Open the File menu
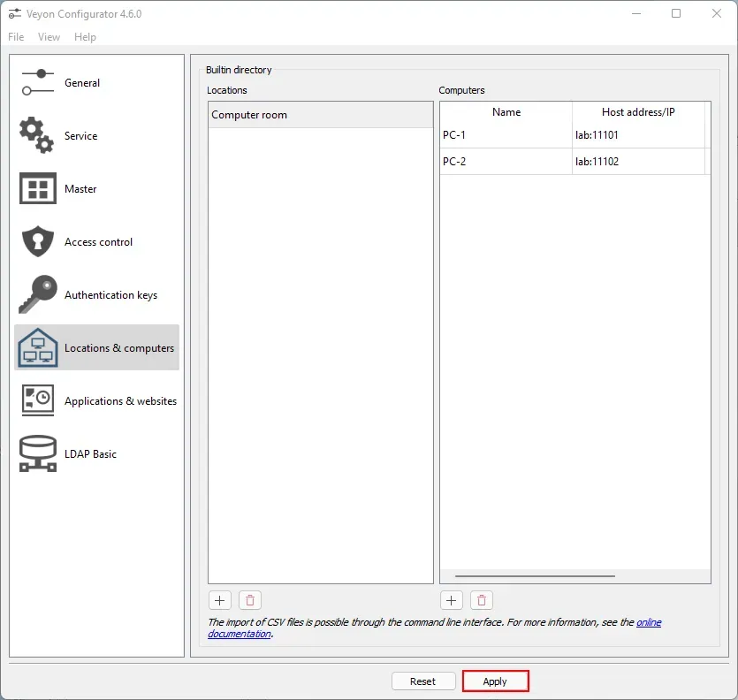 pyautogui.click(x=16, y=37)
